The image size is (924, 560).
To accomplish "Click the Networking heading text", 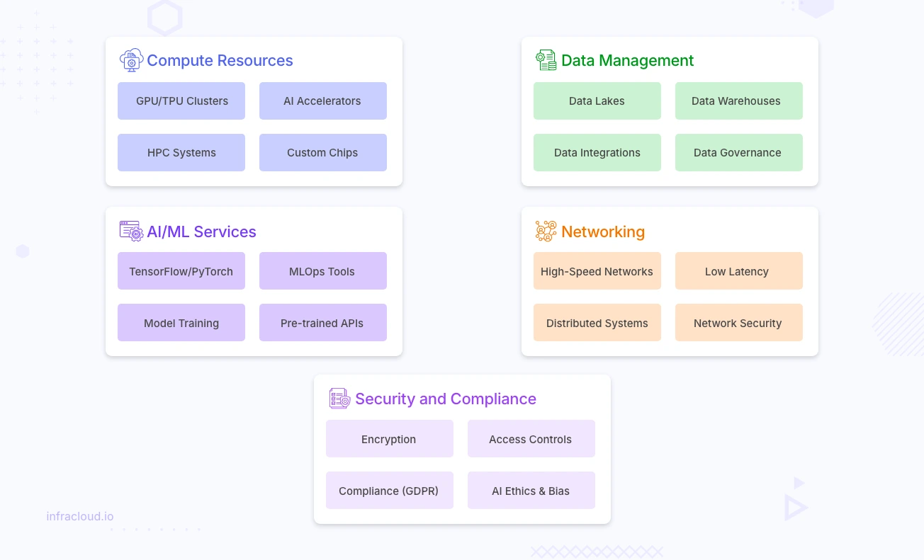I will click(603, 232).
